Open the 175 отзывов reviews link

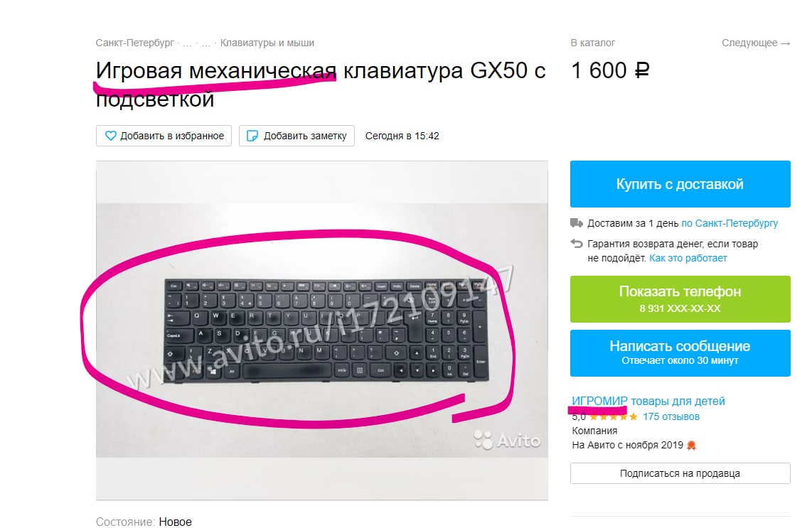671,416
